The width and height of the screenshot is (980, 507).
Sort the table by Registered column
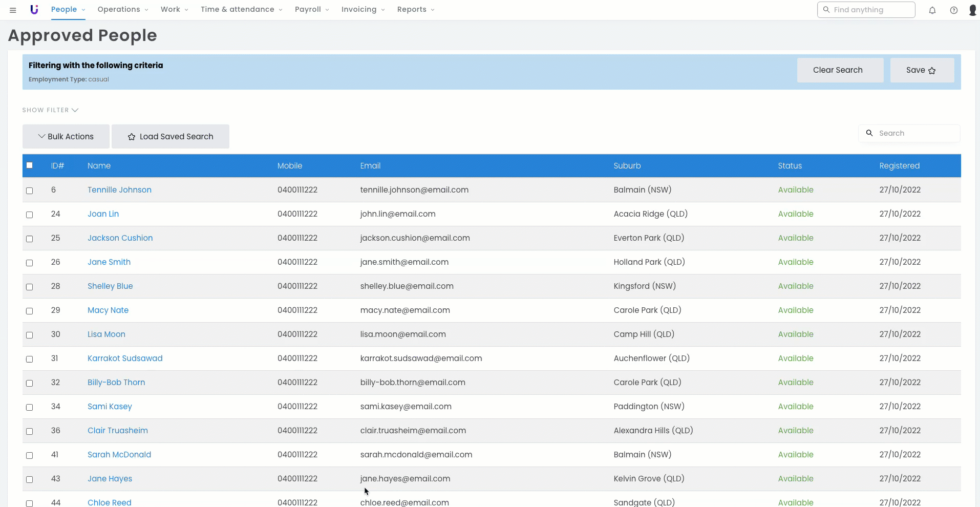coord(899,166)
